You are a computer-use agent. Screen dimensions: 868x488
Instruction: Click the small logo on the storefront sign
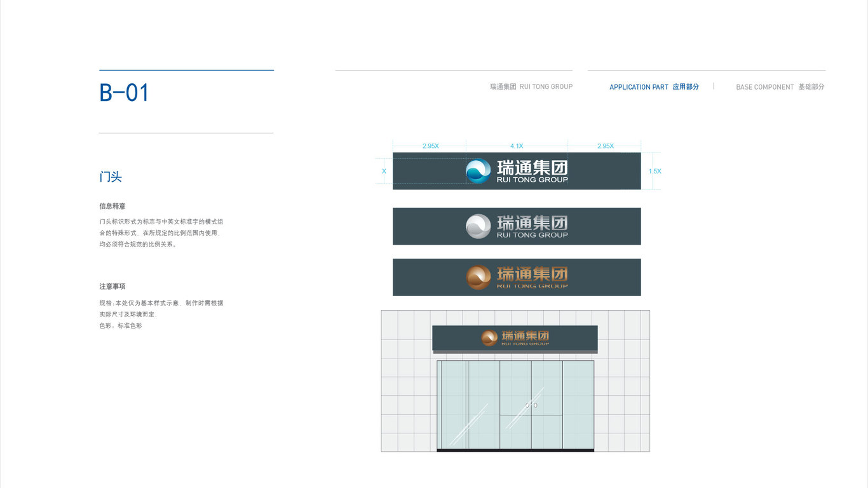489,338
